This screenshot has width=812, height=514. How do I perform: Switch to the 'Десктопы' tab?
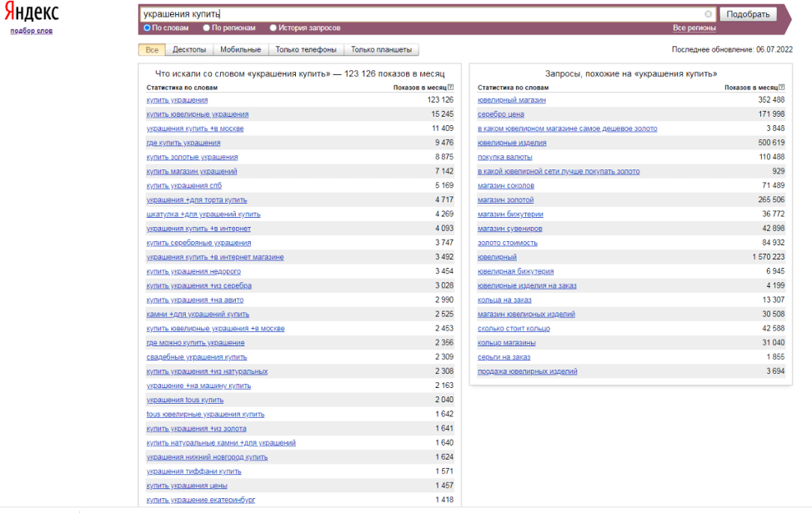(x=189, y=50)
